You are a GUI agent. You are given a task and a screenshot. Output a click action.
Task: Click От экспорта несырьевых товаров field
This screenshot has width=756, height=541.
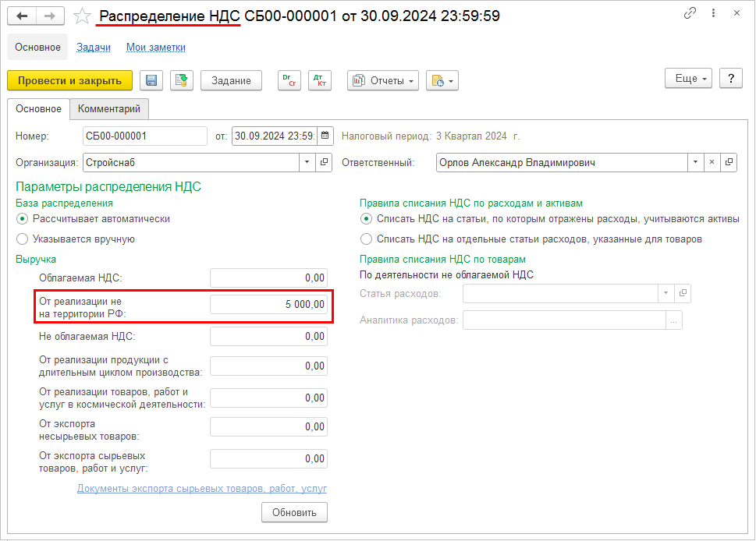(268, 427)
